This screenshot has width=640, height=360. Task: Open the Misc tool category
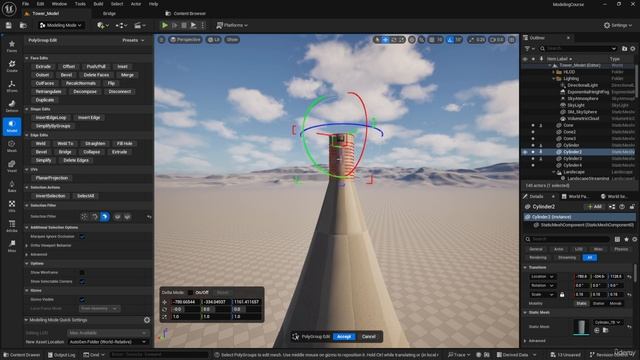12,246
